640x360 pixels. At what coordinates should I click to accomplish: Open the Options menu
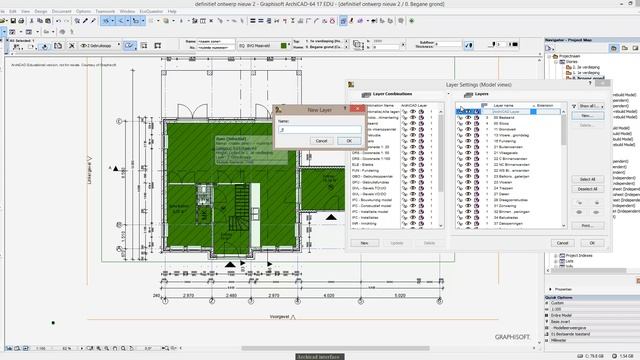tap(84, 11)
